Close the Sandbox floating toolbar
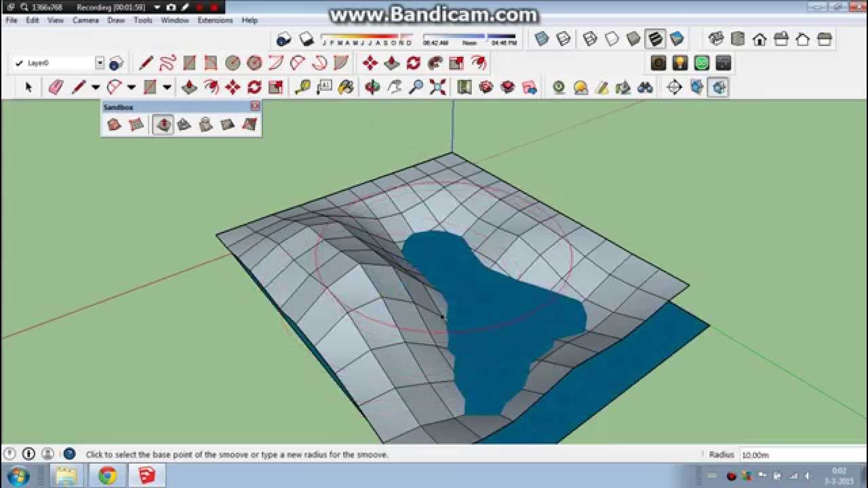This screenshot has height=488, width=868. pyautogui.click(x=255, y=106)
